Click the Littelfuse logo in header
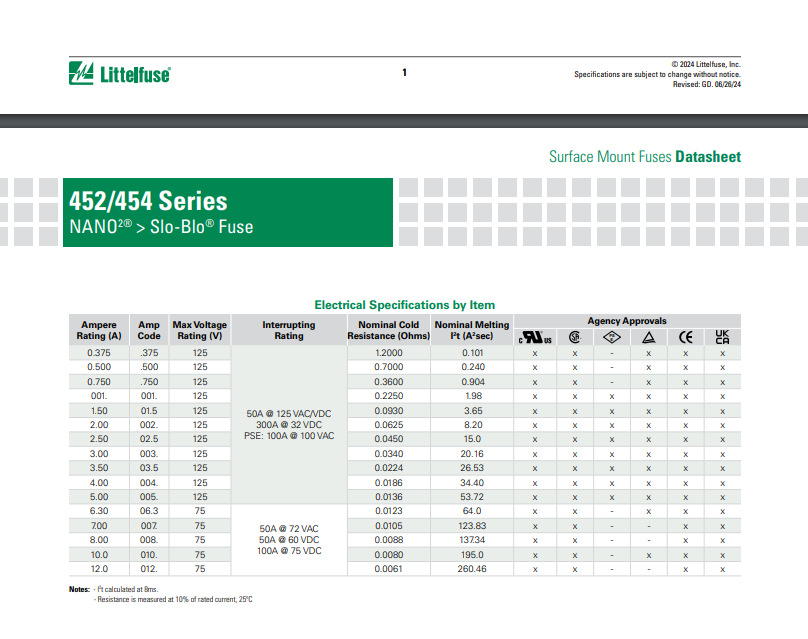Viewport: 808px width, 639px height. [120, 74]
